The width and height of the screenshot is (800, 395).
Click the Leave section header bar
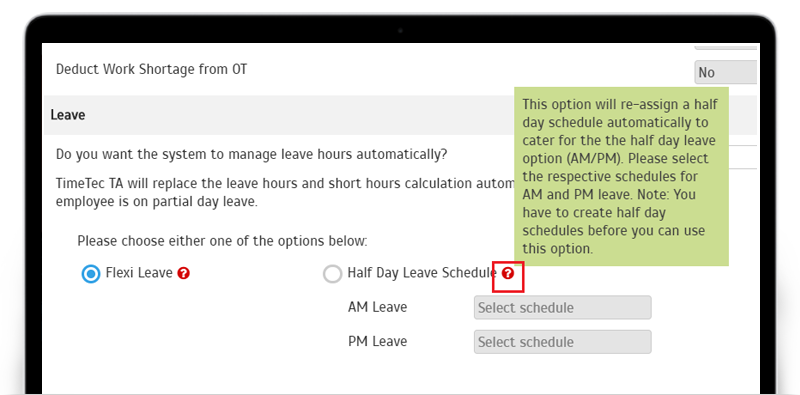click(x=279, y=115)
